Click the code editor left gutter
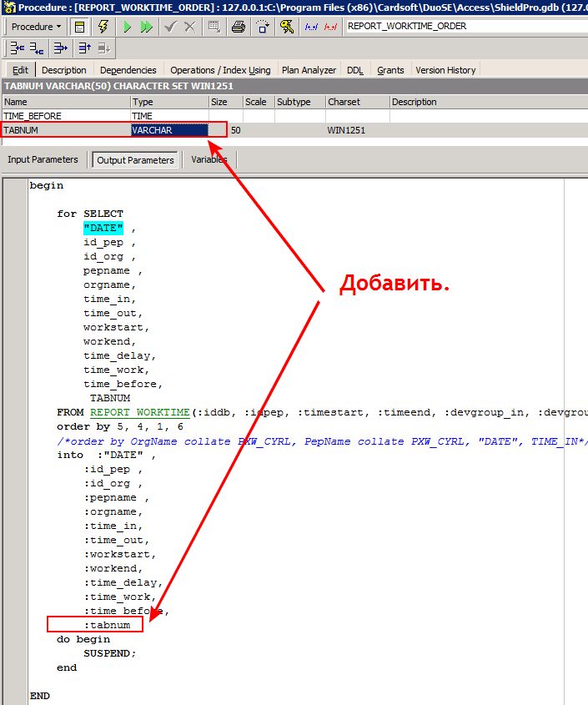Screen dimensions: 588x705 click(x=15, y=441)
